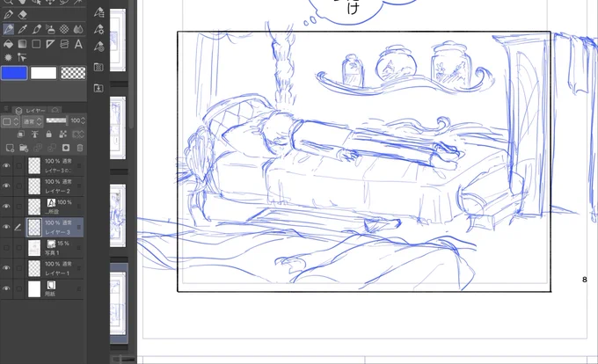Select the Text tool A icon
The height and width of the screenshot is (364, 598).
(x=78, y=44)
